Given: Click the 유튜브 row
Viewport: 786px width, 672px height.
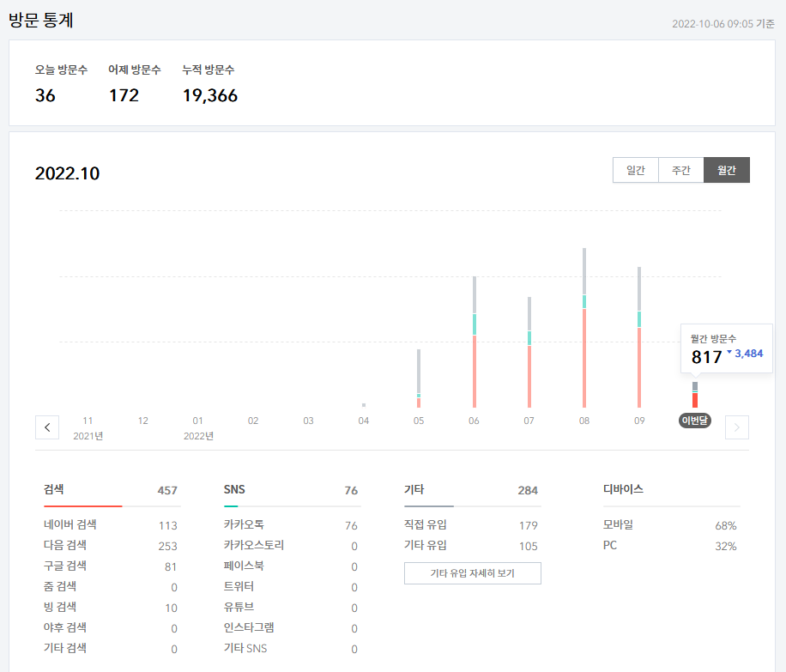Looking at the screenshot, I should (x=291, y=608).
